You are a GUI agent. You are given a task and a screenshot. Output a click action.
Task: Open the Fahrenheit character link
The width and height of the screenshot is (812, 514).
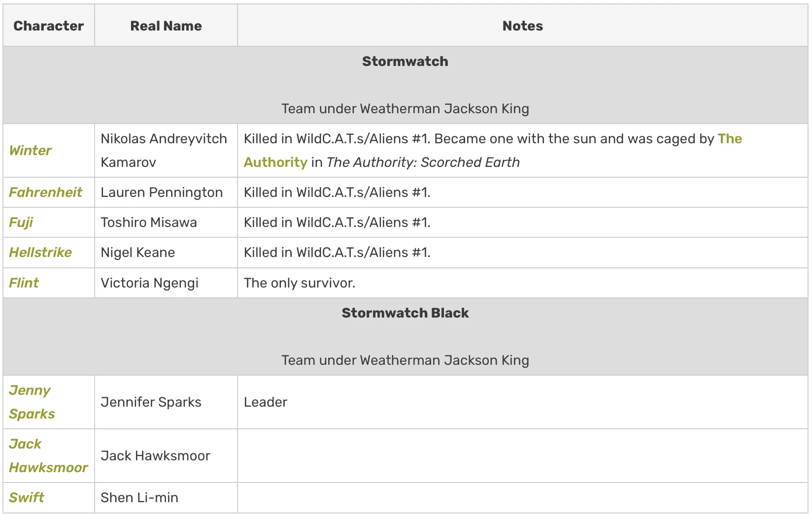pos(45,193)
